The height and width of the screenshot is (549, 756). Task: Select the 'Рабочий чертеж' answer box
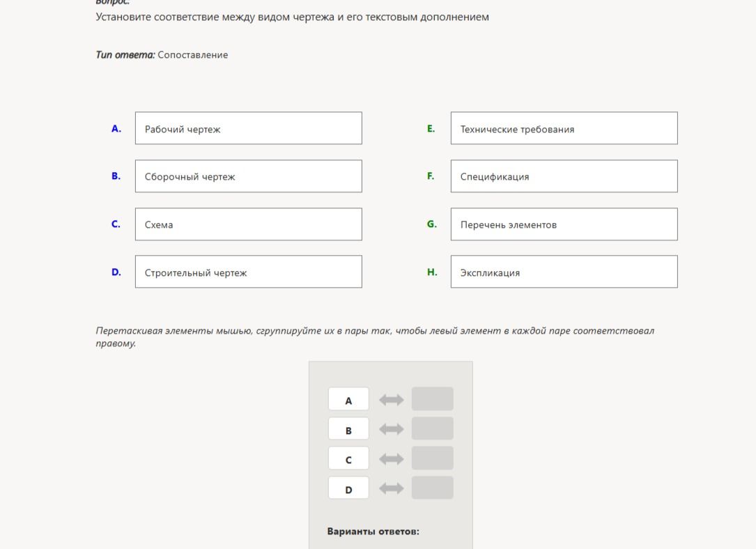(x=248, y=128)
